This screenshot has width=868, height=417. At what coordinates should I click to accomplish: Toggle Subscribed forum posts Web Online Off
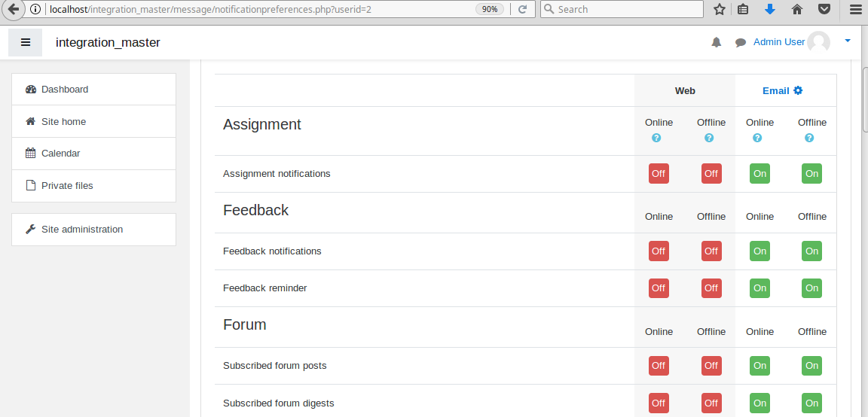coord(659,366)
